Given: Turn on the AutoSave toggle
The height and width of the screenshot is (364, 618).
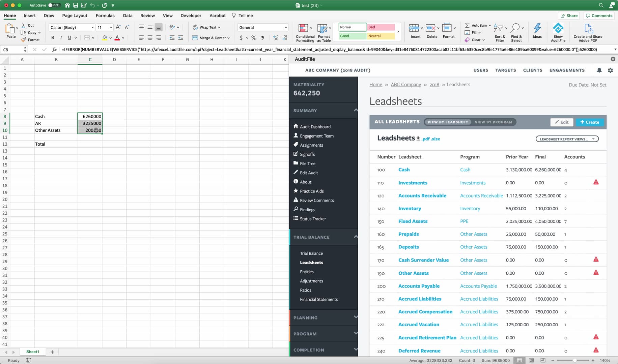Looking at the screenshot, I should (53, 5).
